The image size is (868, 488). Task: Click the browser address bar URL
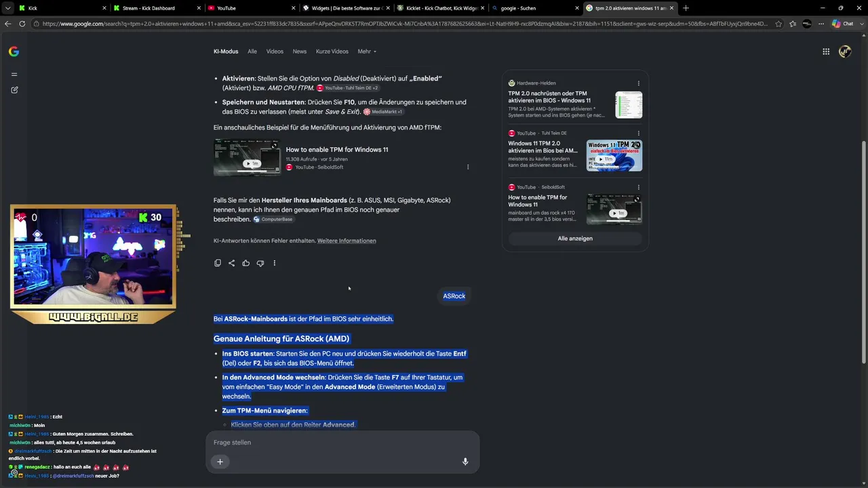click(405, 24)
